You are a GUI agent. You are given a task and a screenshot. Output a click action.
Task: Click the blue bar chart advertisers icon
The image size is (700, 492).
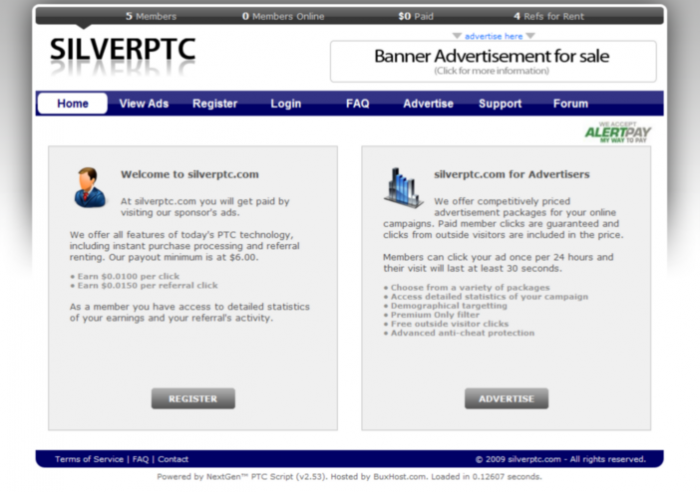[403, 188]
